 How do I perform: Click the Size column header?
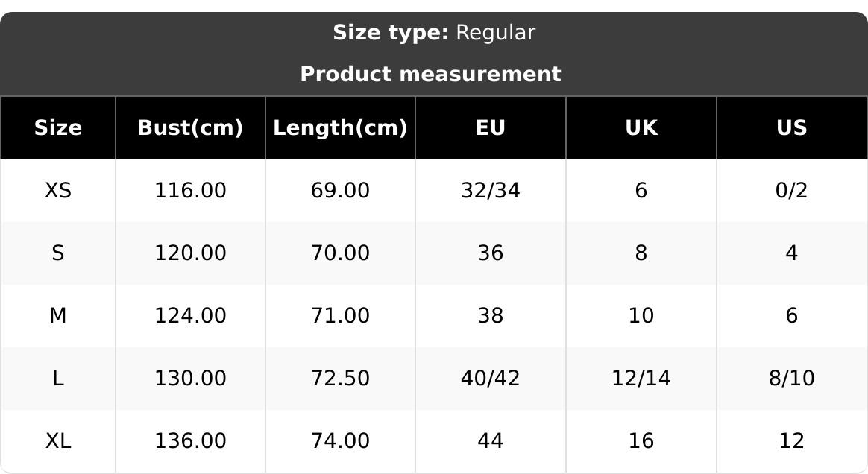(x=58, y=128)
